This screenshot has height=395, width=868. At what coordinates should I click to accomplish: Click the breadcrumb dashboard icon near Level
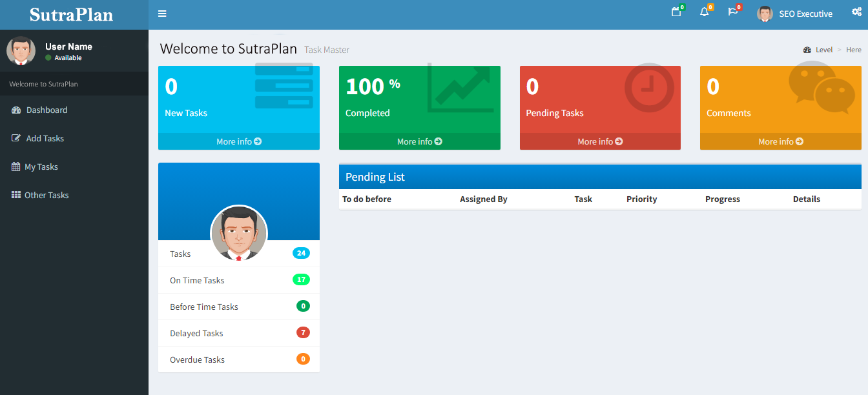807,50
